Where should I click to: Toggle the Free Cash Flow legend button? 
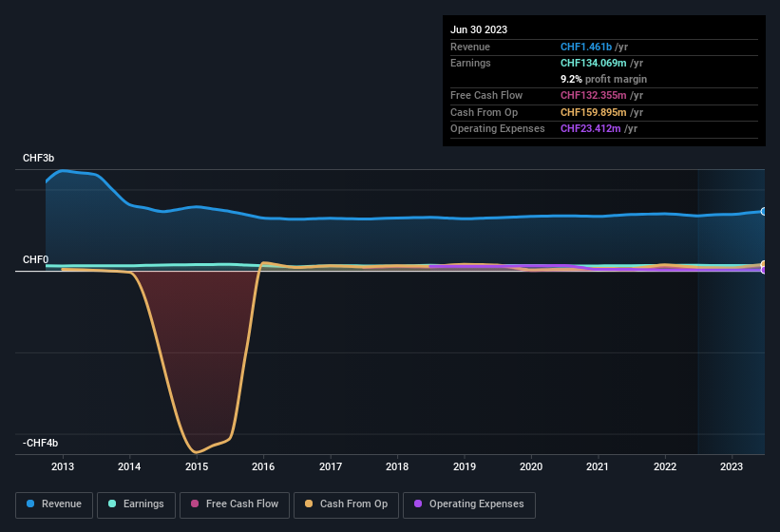click(x=235, y=504)
